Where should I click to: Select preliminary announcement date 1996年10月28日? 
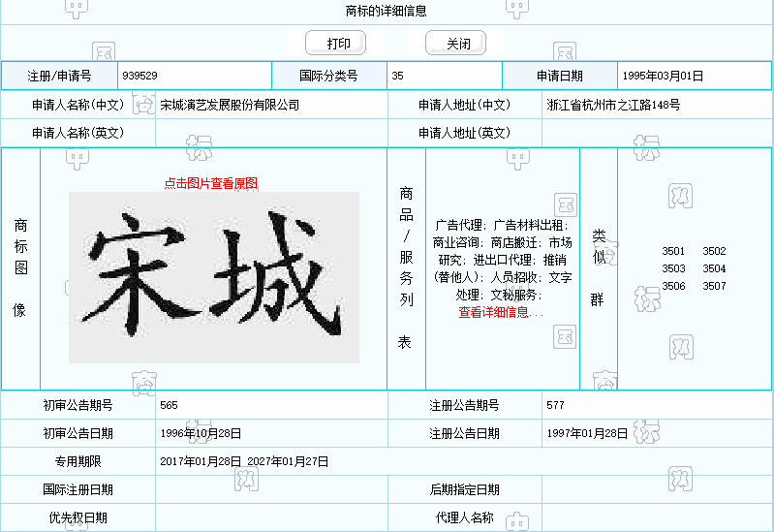click(x=201, y=433)
